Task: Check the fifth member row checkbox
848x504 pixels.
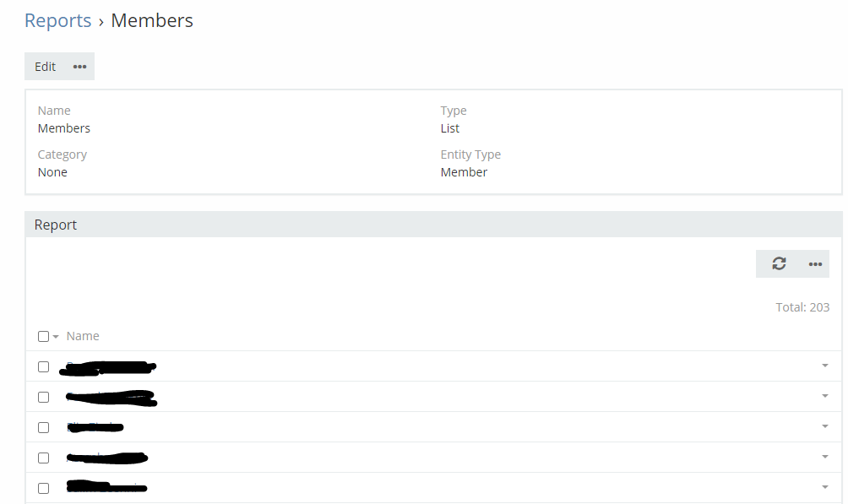Action: [x=43, y=488]
